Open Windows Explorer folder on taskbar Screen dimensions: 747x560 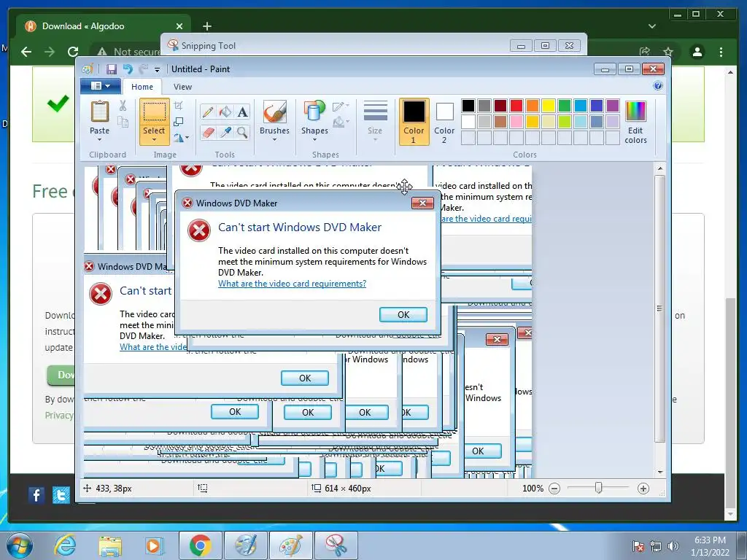[110, 545]
